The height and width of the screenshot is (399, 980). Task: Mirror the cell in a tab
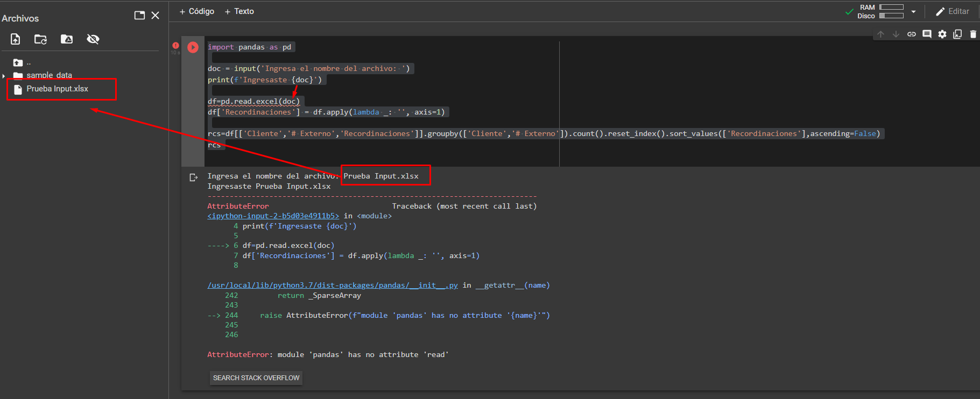957,34
